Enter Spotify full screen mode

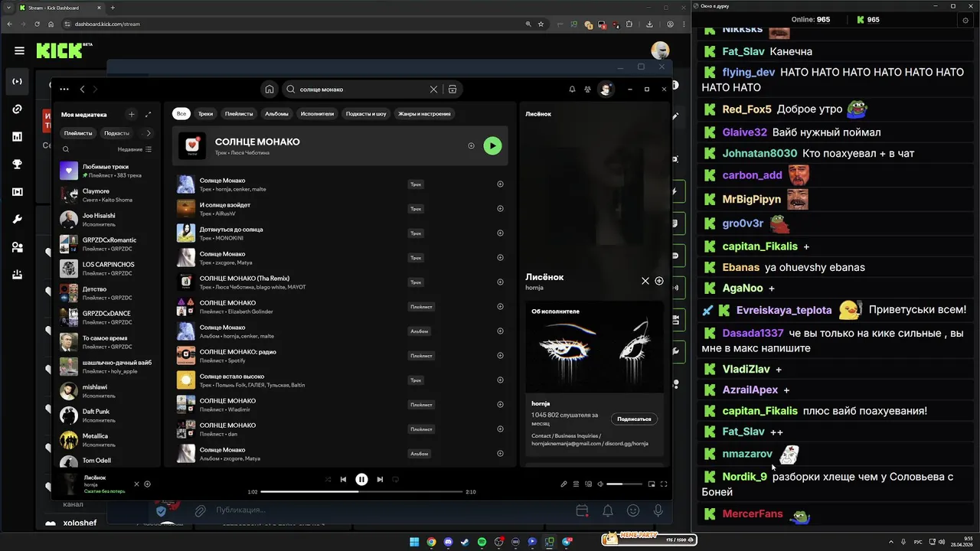click(664, 484)
